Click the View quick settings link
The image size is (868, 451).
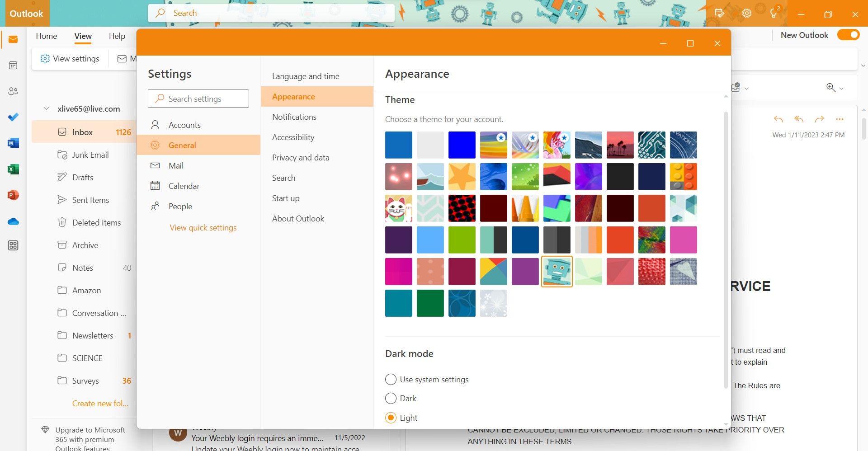click(203, 227)
